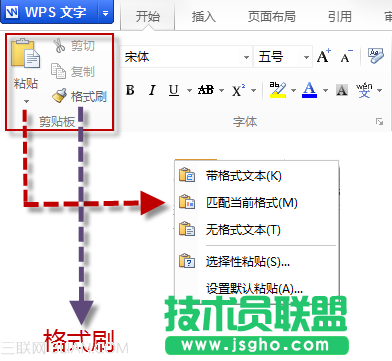Open the phonetic guide dropdown arrow
Image resolution: width=392 pixels, height=361 pixels.
(x=379, y=90)
